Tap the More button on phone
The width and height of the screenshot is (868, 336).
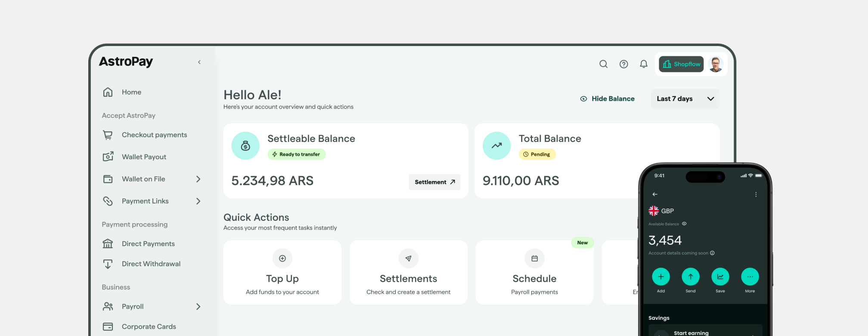tap(750, 277)
